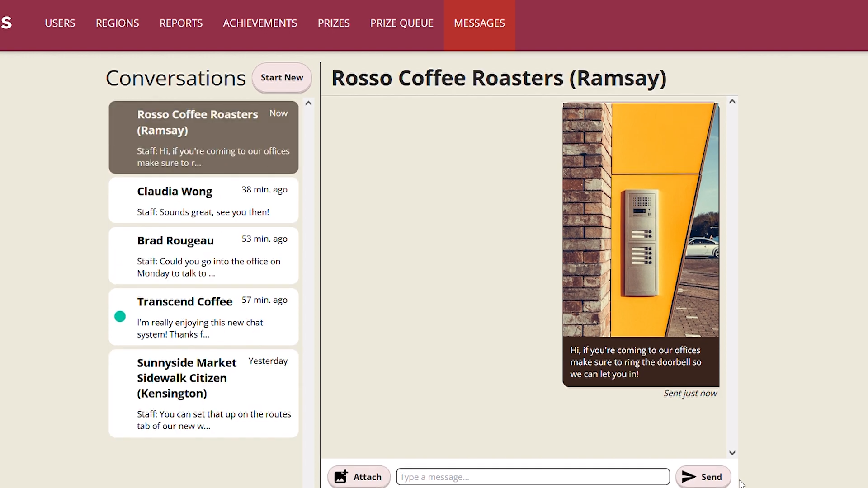Click Transcend Coffee's green unread dot
This screenshot has width=868, height=488.
click(120, 317)
